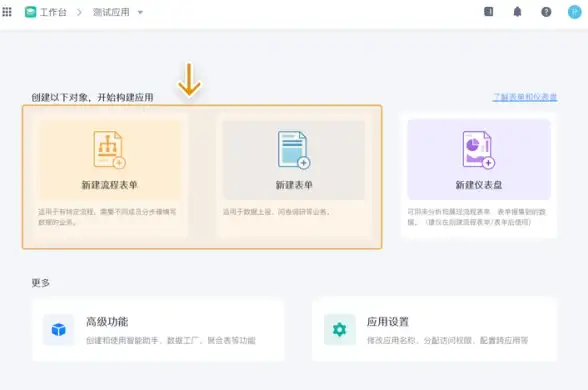
Task: Click the 新建表单 document icon
Action: [294, 150]
